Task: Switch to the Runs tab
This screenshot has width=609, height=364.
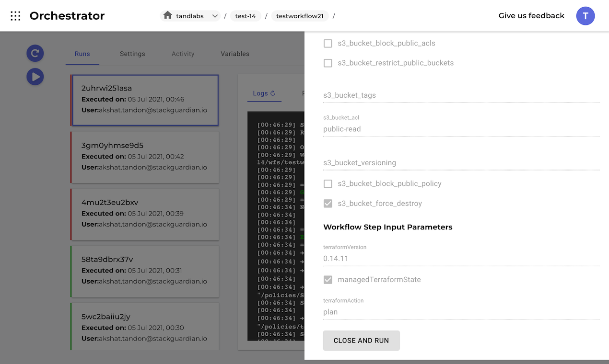Action: 82,54
